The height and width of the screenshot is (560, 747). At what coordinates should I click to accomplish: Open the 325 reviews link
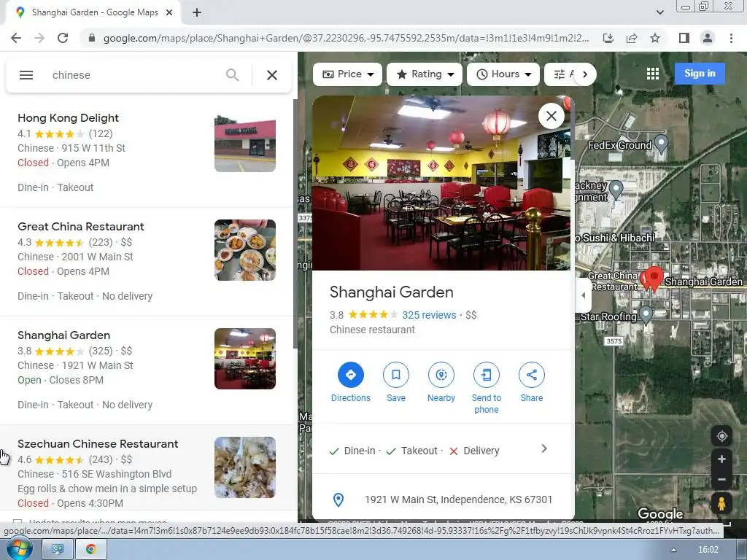[x=429, y=315]
